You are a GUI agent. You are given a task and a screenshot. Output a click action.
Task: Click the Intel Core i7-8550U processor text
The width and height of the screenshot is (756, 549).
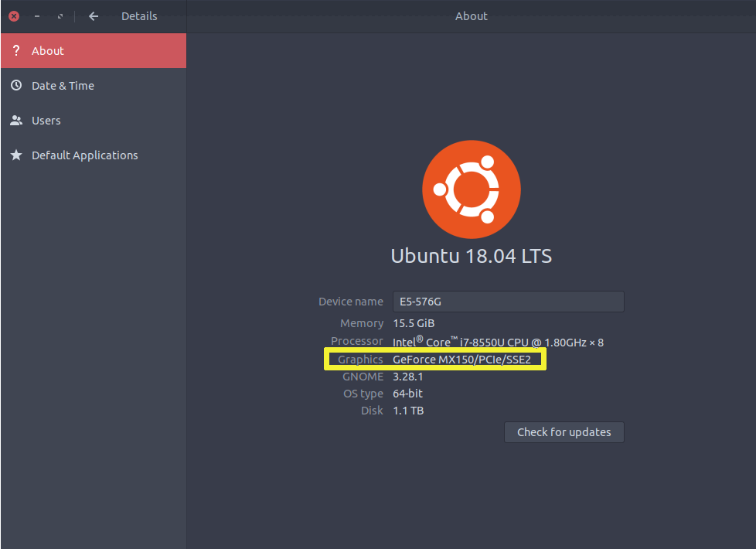498,342
